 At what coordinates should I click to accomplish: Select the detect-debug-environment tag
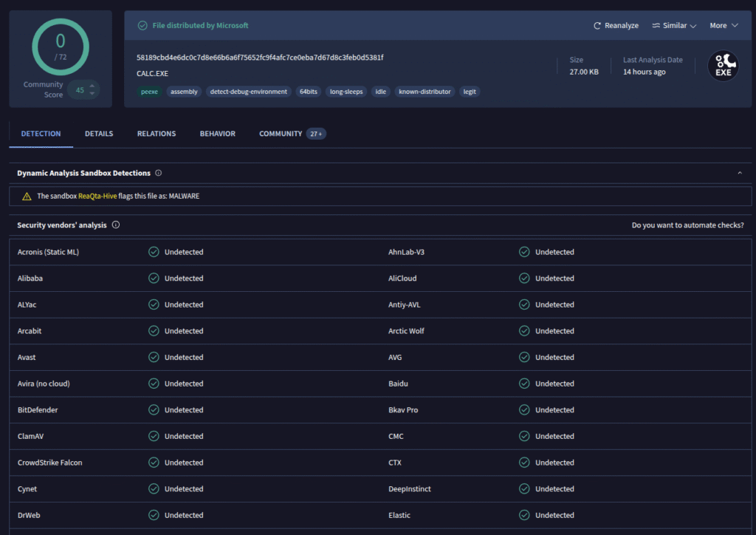pos(248,92)
